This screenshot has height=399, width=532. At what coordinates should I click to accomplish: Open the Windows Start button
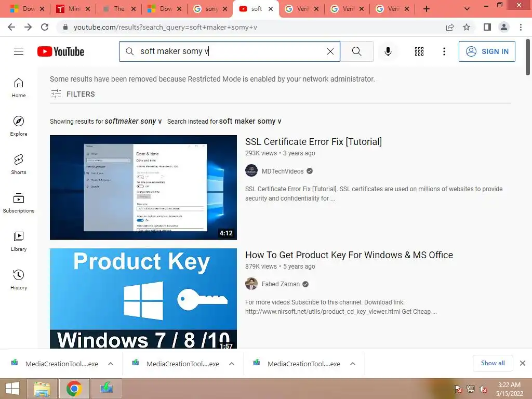click(12, 389)
